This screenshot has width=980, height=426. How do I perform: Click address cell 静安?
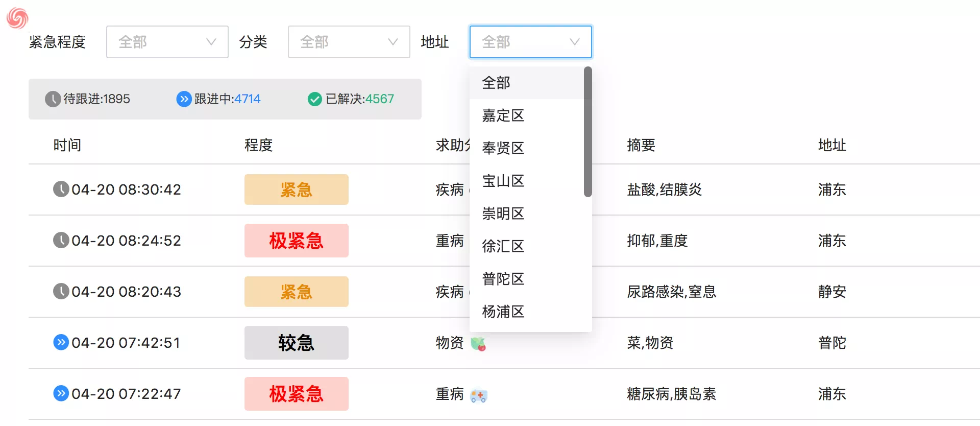click(x=832, y=292)
